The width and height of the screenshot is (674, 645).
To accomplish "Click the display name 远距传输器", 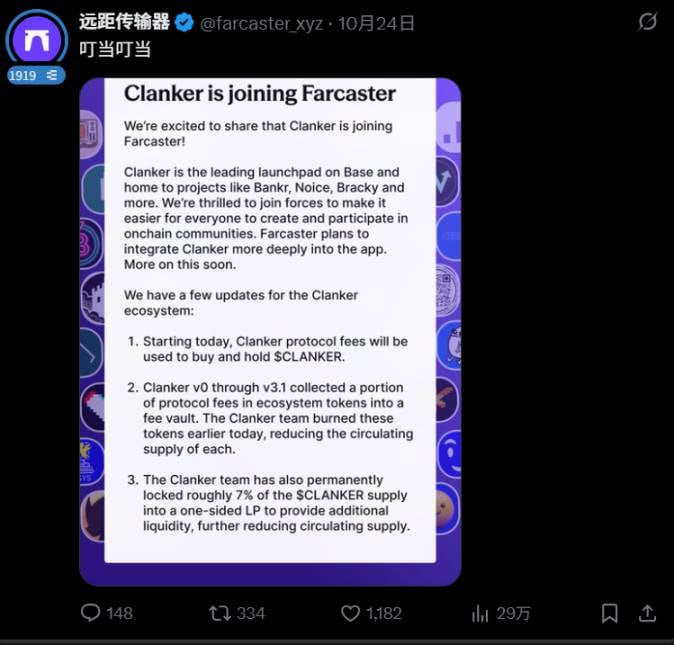I will click(125, 22).
